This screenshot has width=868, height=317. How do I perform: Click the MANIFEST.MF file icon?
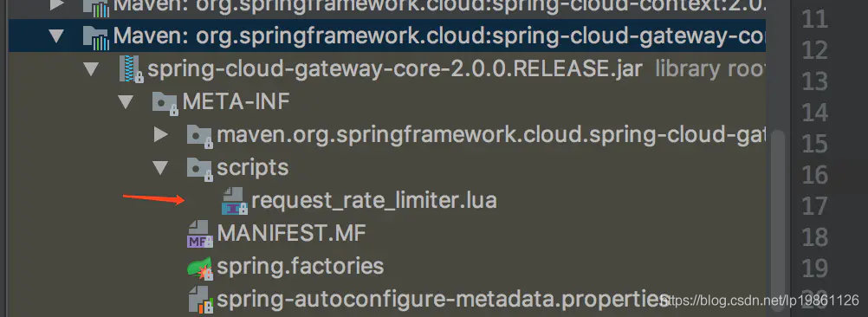[x=199, y=234]
